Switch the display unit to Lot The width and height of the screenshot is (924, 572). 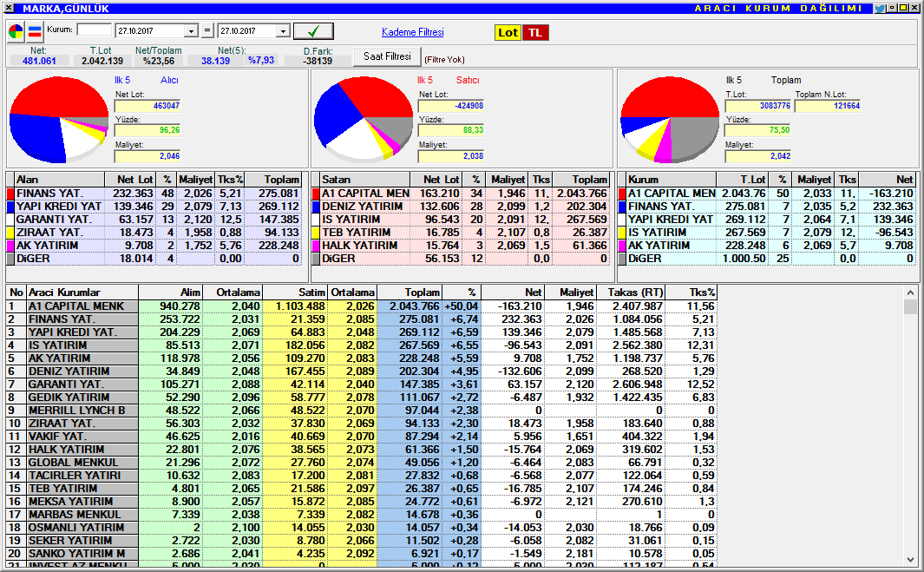tap(508, 32)
